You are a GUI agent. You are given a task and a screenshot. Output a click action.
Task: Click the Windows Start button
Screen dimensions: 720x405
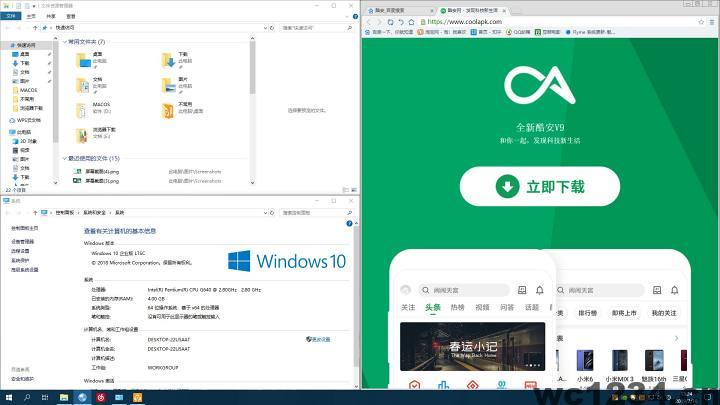point(8,398)
